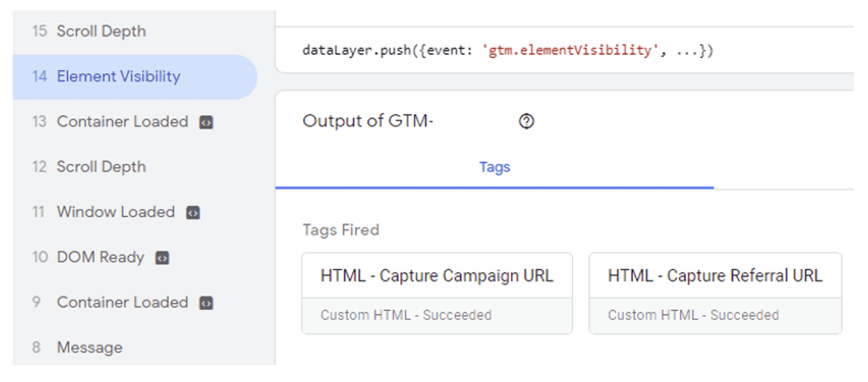The width and height of the screenshot is (868, 382).
Task: Click the code icon beside event 13 Container Loaded
Action: click(x=206, y=123)
